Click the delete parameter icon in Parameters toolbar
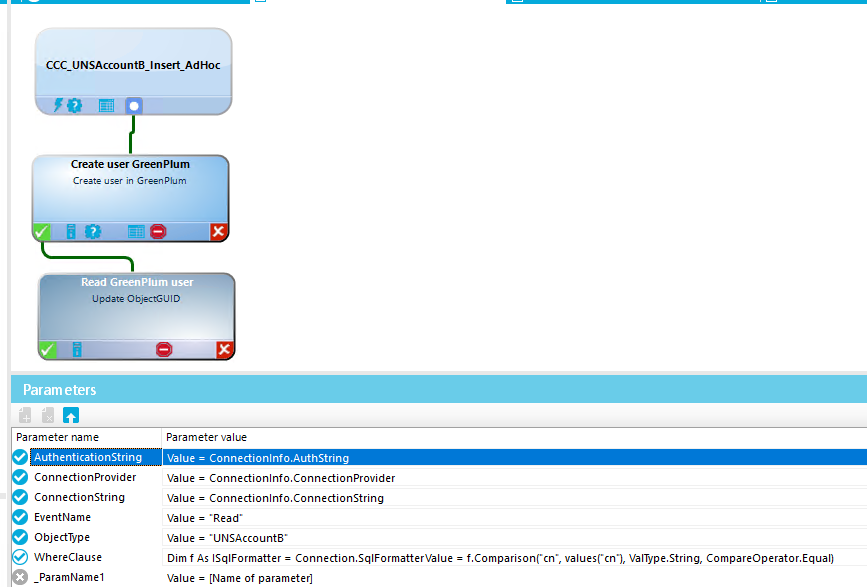 click(47, 414)
